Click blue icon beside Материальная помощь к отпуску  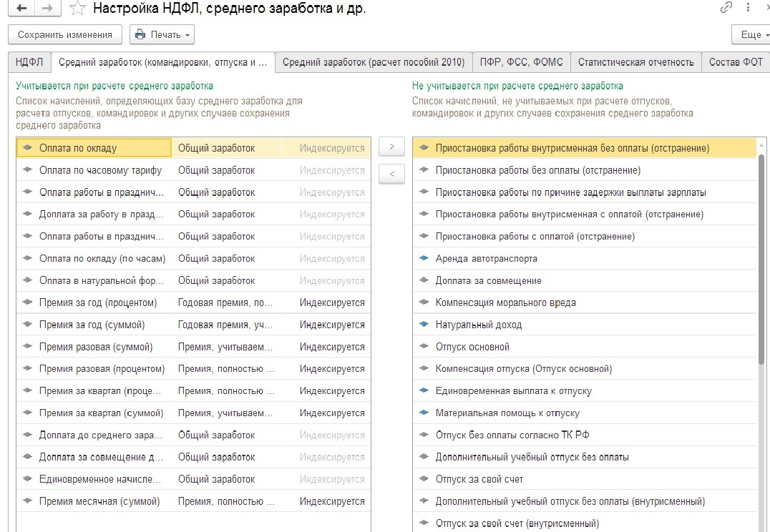[x=424, y=413]
